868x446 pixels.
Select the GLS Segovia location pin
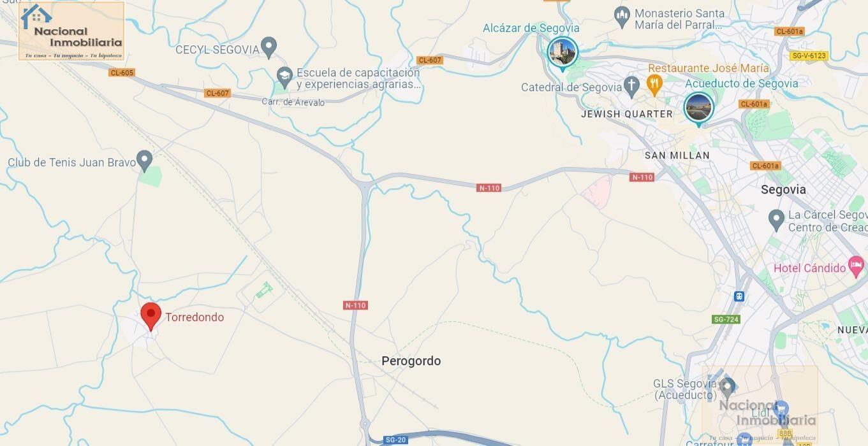tap(727, 386)
